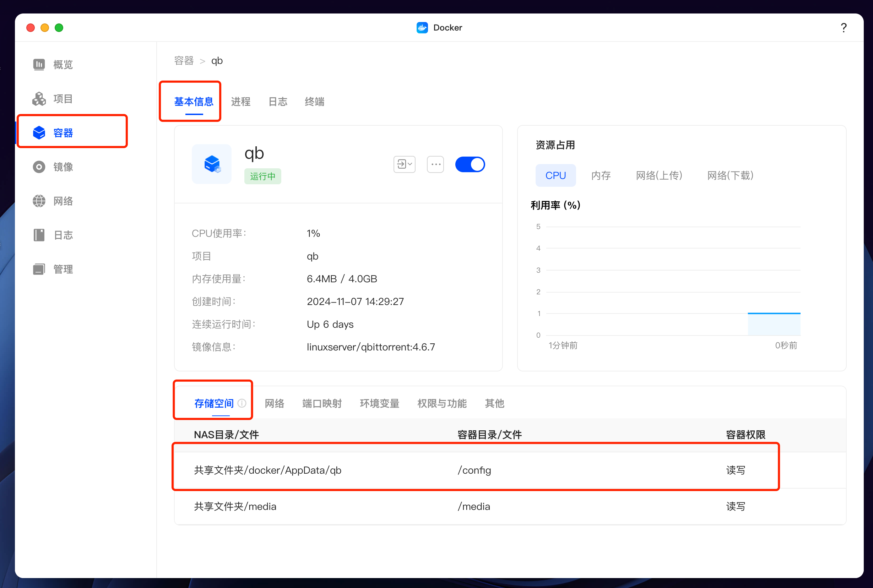This screenshot has width=873, height=588.
Task: Open the 网络 network sidebar globe icon
Action: 39,201
